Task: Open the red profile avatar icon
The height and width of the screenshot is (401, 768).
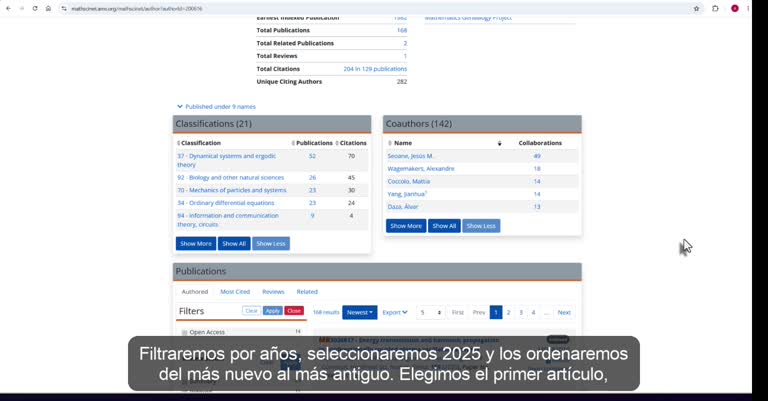Action: pyautogui.click(x=735, y=8)
